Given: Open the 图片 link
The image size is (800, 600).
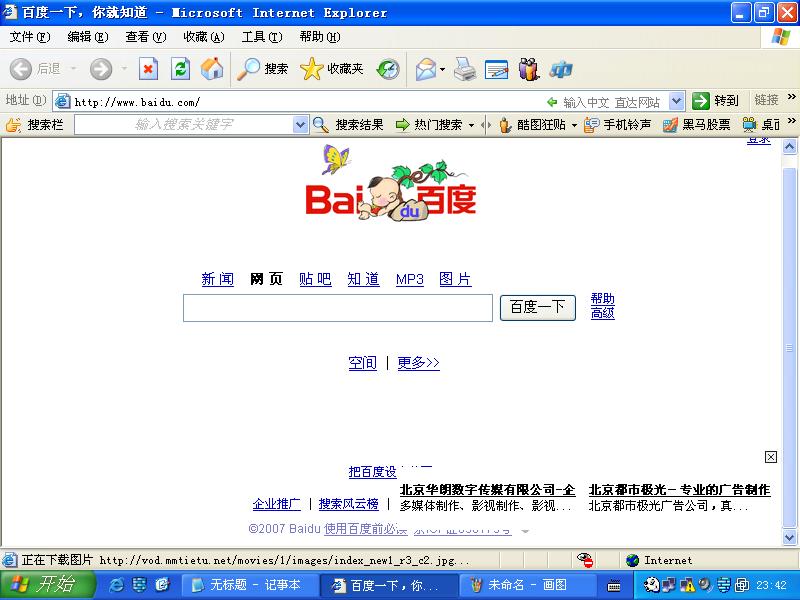Looking at the screenshot, I should 455,279.
